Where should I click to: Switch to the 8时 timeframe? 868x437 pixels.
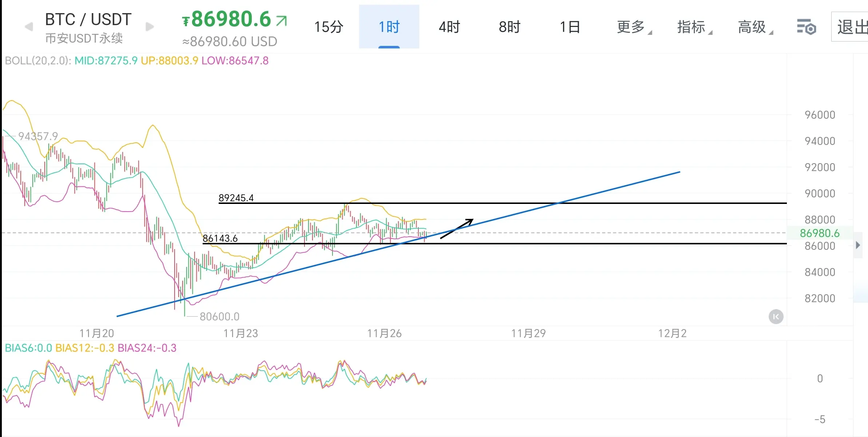click(509, 27)
